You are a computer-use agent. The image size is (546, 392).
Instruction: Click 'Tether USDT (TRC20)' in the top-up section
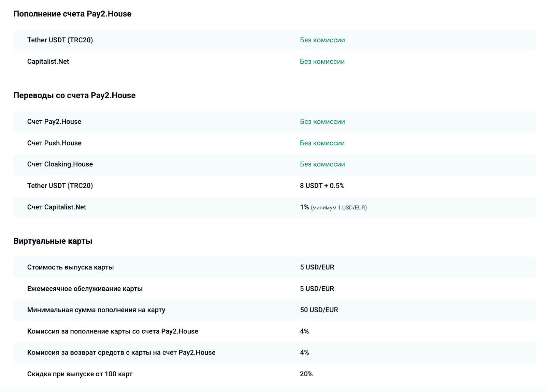[x=60, y=40]
